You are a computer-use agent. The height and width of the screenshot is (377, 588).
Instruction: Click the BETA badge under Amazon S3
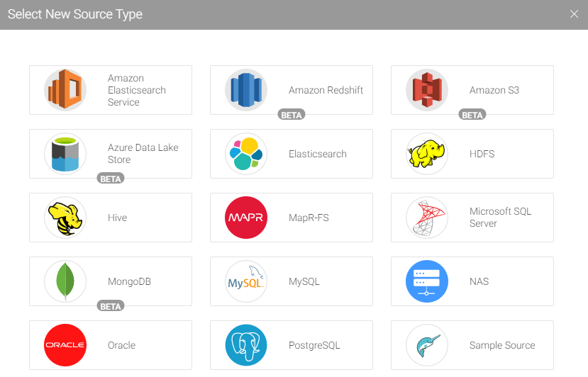point(472,115)
